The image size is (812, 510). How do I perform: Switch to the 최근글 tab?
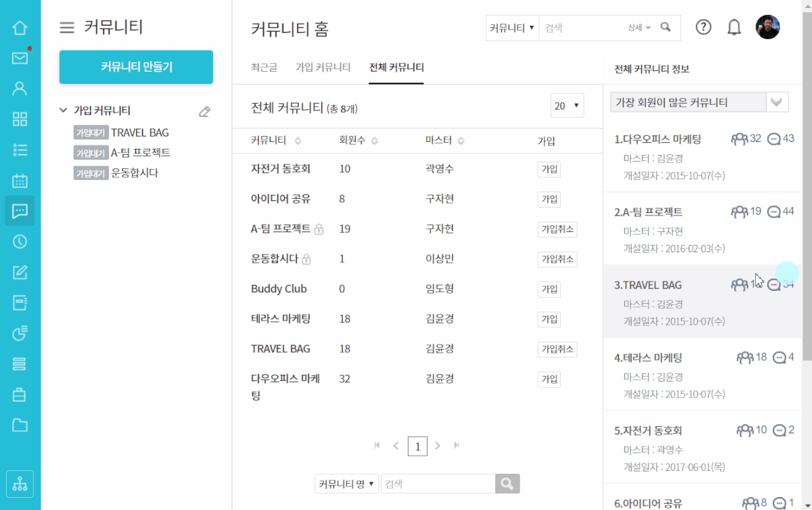point(264,68)
